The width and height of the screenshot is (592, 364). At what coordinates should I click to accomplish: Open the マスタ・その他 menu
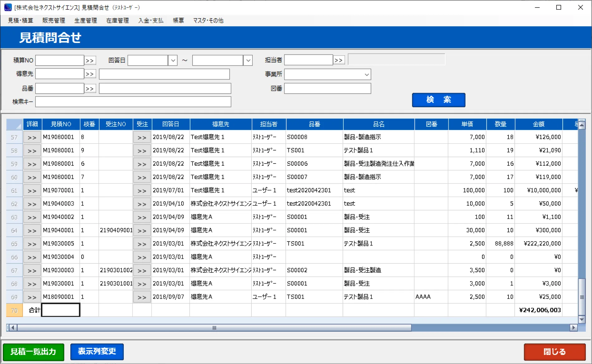[x=208, y=21]
